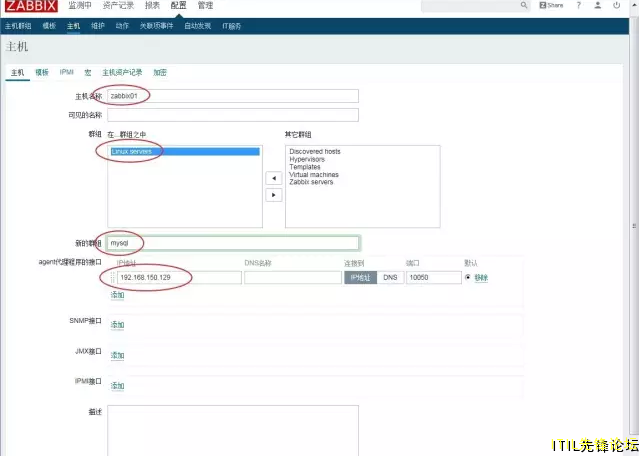Click the 主机名称 field with zabbix01
The height and width of the screenshot is (456, 639).
pos(233,96)
